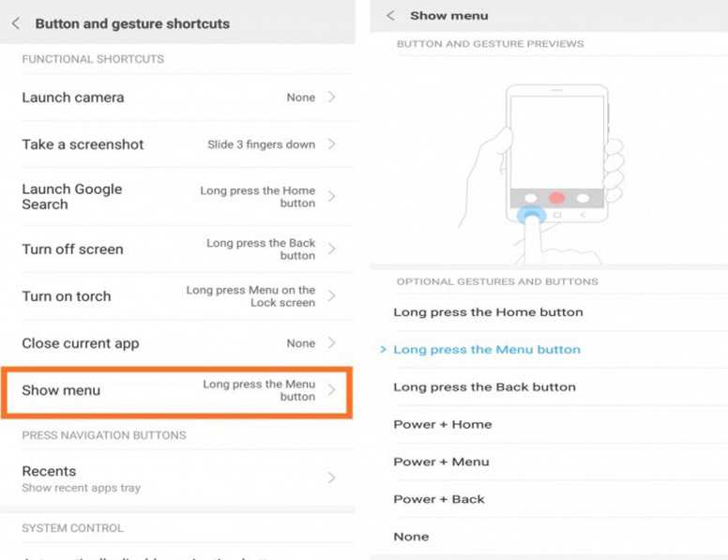Tap back arrow on Show menu screen
The image size is (728, 560).
pyautogui.click(x=391, y=15)
